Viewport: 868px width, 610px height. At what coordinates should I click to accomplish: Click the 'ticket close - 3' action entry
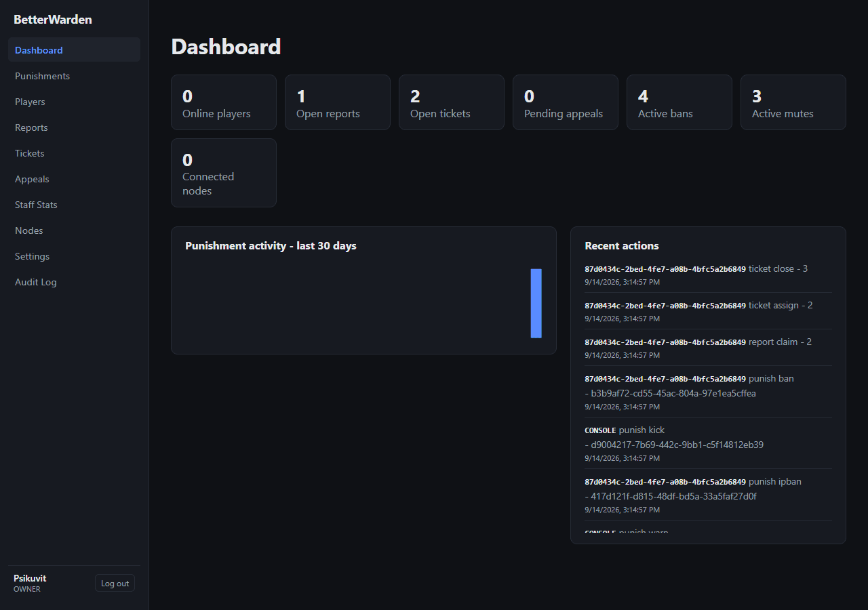pos(708,274)
